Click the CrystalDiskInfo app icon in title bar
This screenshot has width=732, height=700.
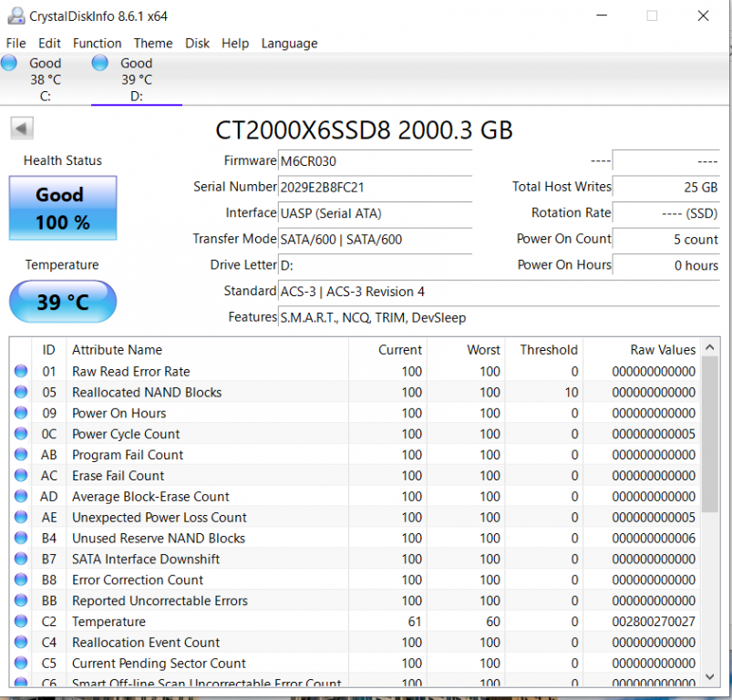click(x=15, y=16)
